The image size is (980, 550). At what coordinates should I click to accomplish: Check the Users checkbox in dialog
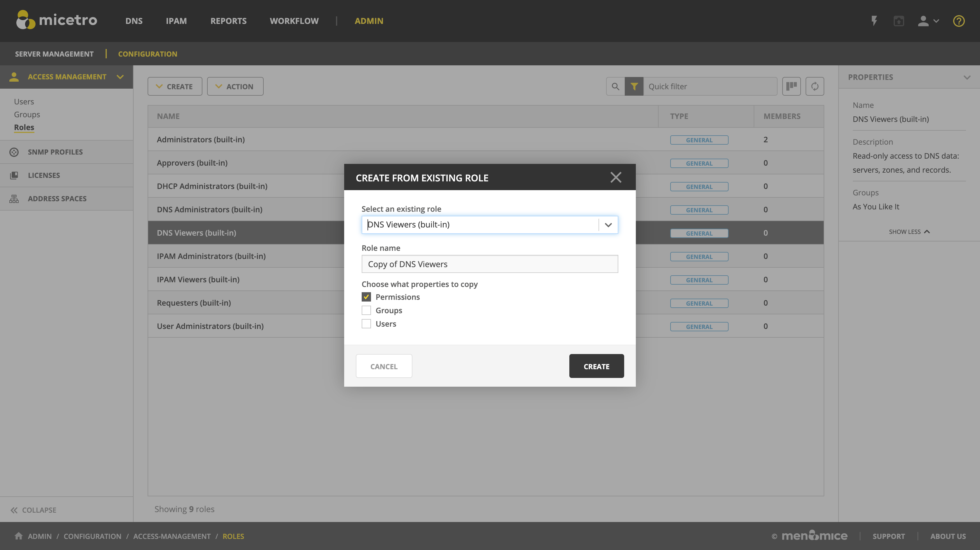366,324
